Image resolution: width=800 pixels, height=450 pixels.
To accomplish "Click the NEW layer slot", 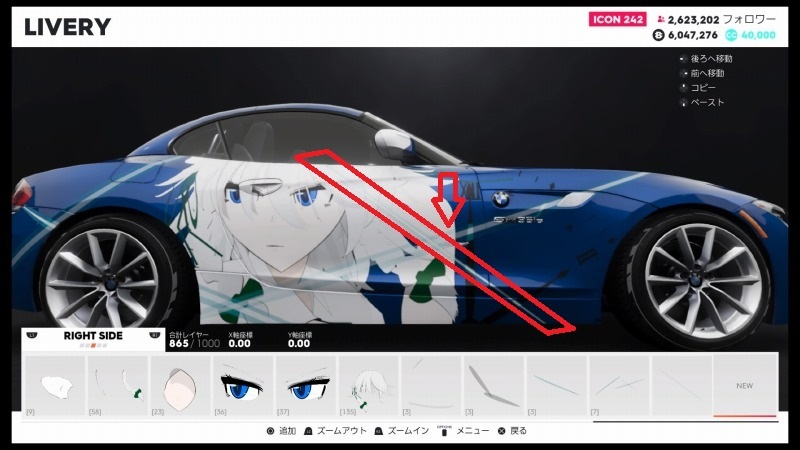I will tap(745, 386).
